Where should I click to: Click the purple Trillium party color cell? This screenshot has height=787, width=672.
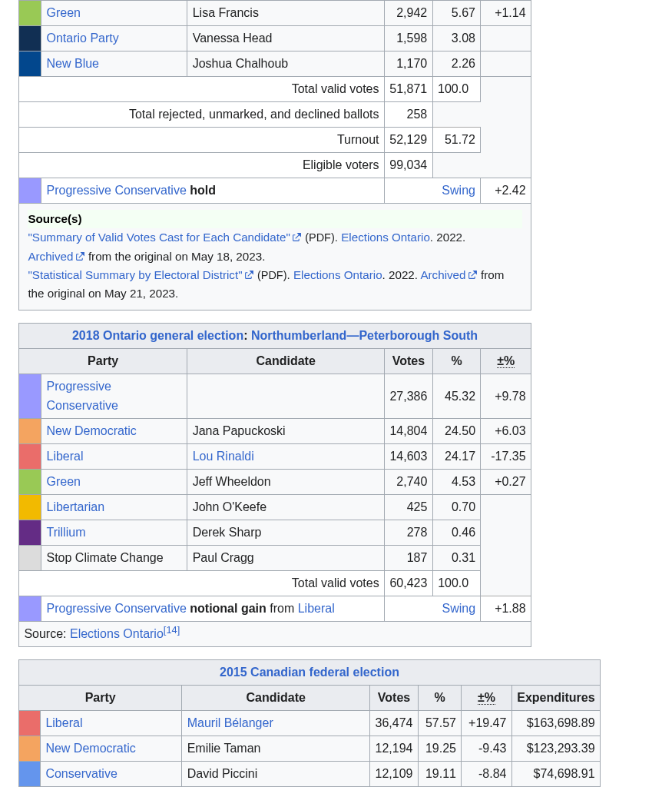[30, 533]
